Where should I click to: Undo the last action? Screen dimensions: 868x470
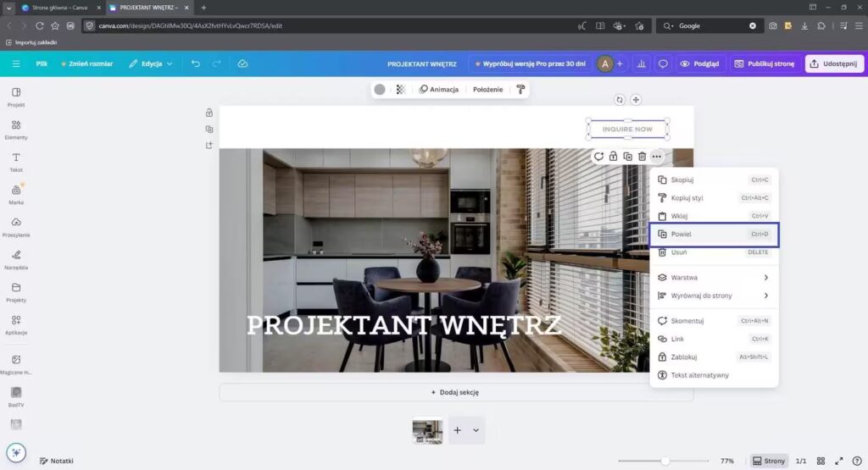(196, 64)
